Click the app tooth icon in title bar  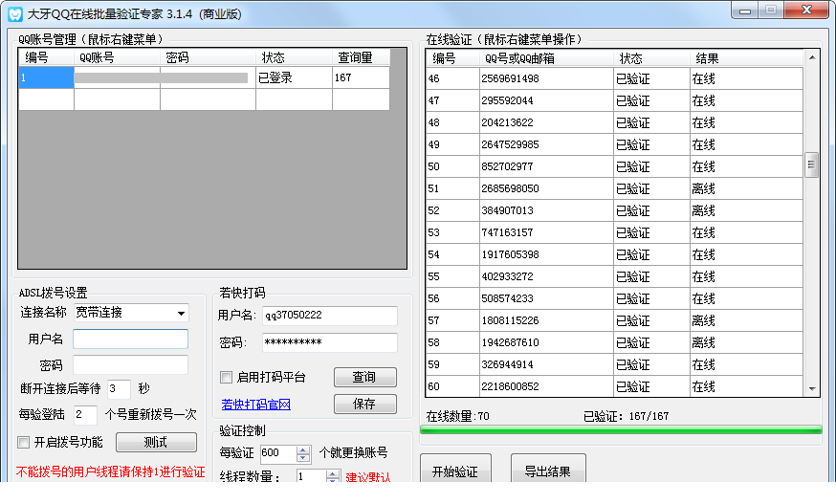click(x=15, y=13)
